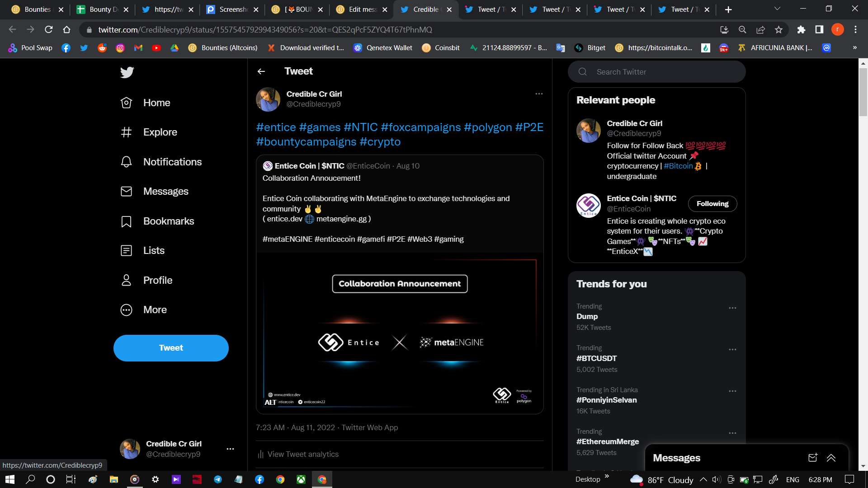This screenshot has height=488, width=868.
Task: Share this page from address bar
Action: coord(760,29)
